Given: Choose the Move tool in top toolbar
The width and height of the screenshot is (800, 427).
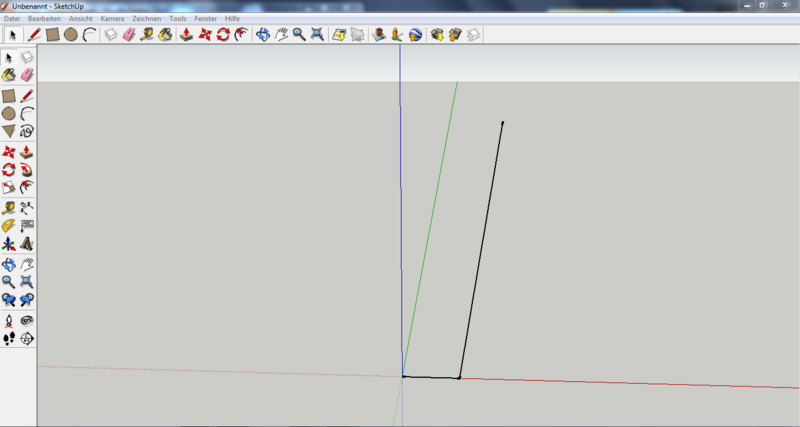Looking at the screenshot, I should [x=205, y=34].
